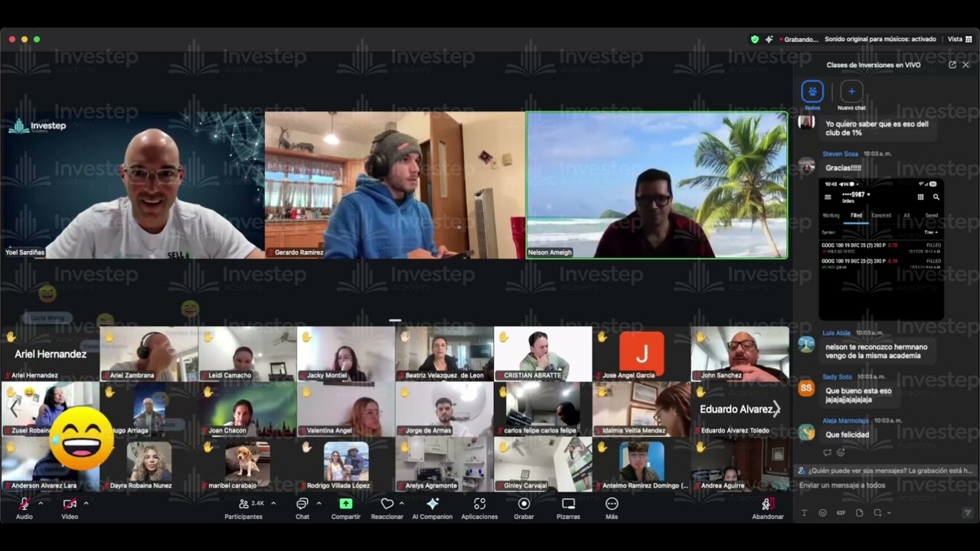Click Sady Soto's orange SS avatar
This screenshot has height=551, width=980.
pos(805,388)
